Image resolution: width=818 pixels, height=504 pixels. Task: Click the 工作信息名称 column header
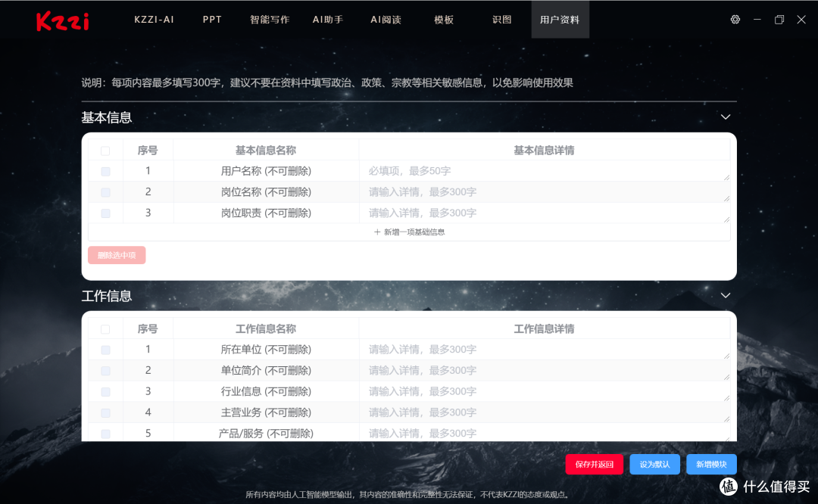266,329
